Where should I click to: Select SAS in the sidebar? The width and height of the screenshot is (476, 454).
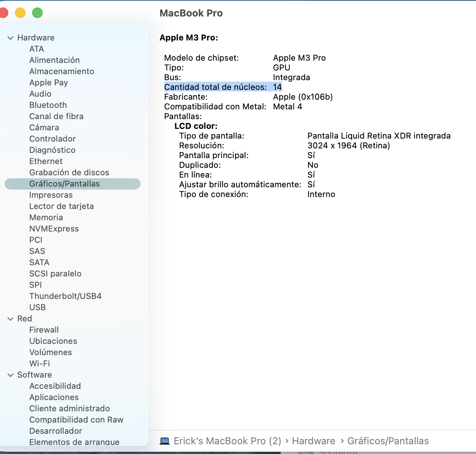(37, 251)
